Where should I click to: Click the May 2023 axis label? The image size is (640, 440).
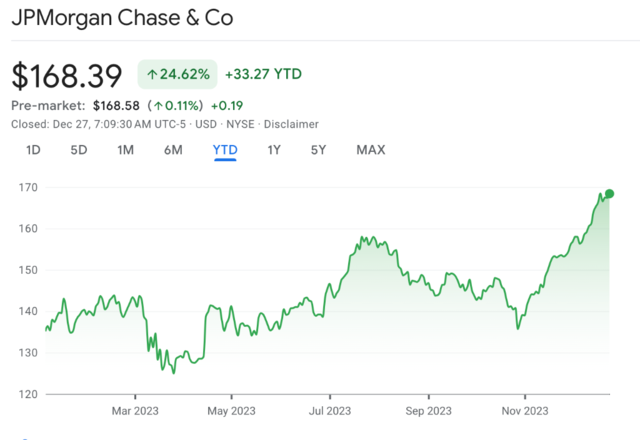[231, 411]
